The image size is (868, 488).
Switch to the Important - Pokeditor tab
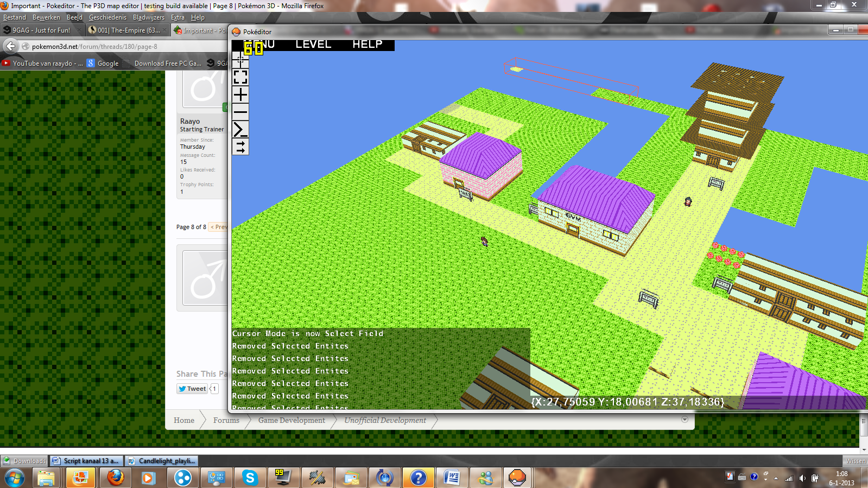pyautogui.click(x=200, y=30)
